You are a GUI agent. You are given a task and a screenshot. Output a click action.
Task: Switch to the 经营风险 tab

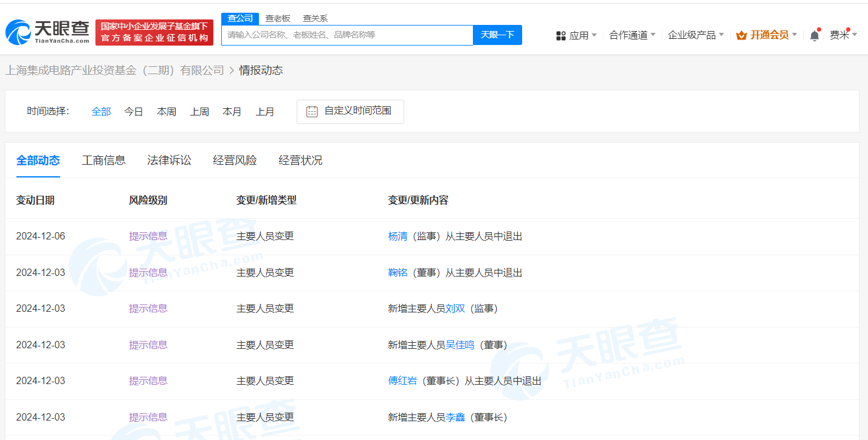point(235,160)
